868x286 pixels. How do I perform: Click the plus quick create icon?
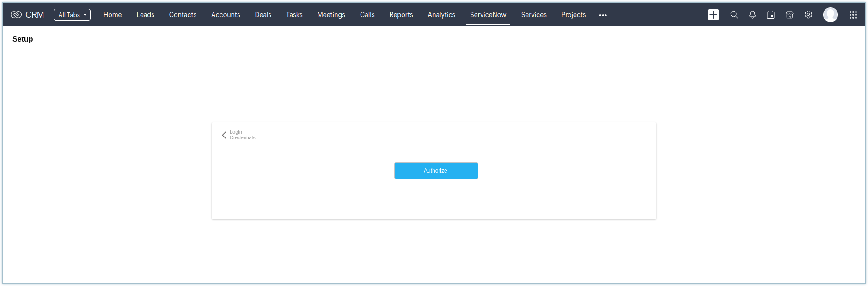pos(713,15)
